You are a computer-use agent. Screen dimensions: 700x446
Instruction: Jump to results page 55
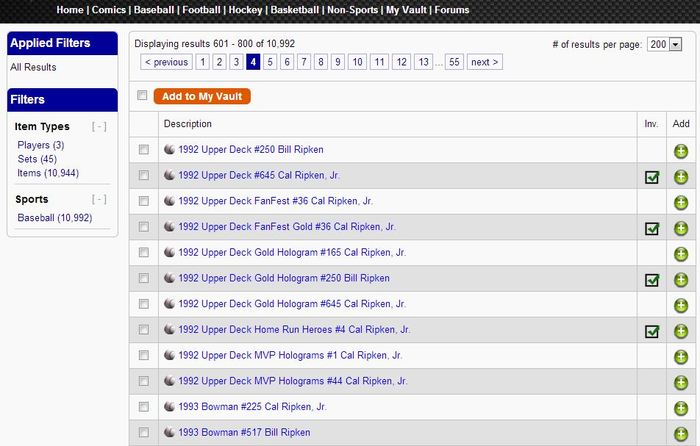[454, 62]
